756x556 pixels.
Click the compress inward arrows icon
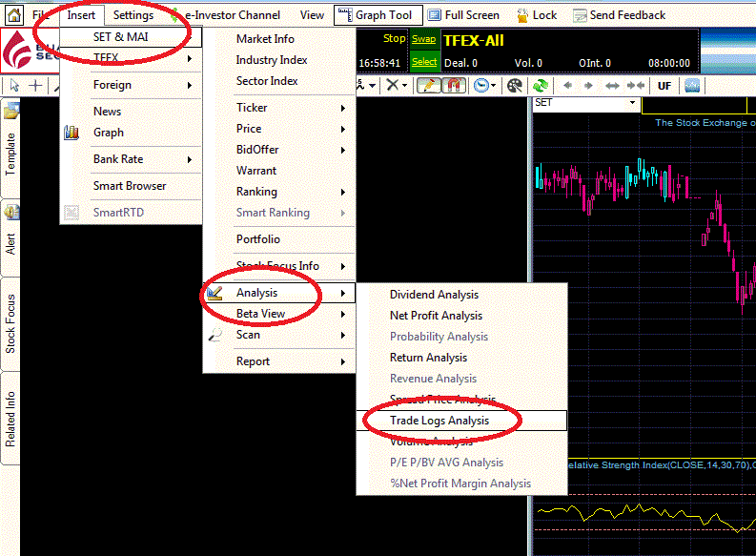point(636,85)
